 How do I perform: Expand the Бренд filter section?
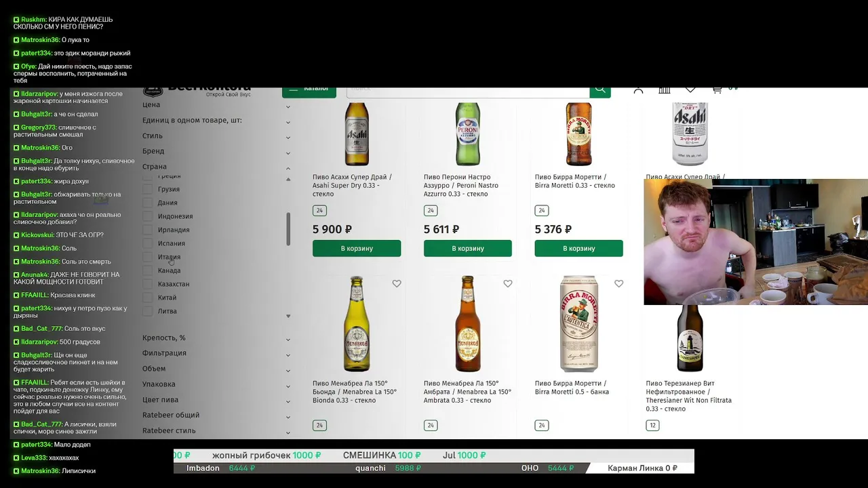click(216, 151)
